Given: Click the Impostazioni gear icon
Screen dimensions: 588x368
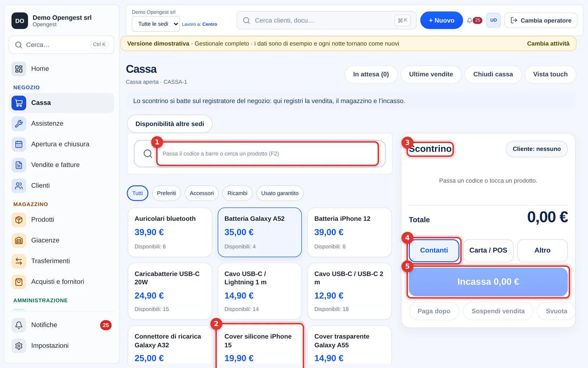Looking at the screenshot, I should coord(19,346).
